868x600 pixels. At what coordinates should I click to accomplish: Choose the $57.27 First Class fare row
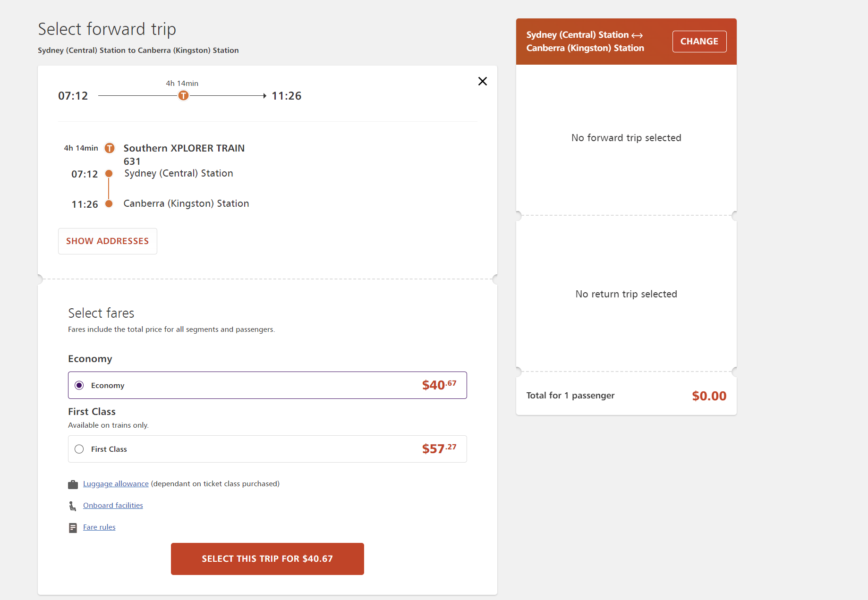point(267,449)
